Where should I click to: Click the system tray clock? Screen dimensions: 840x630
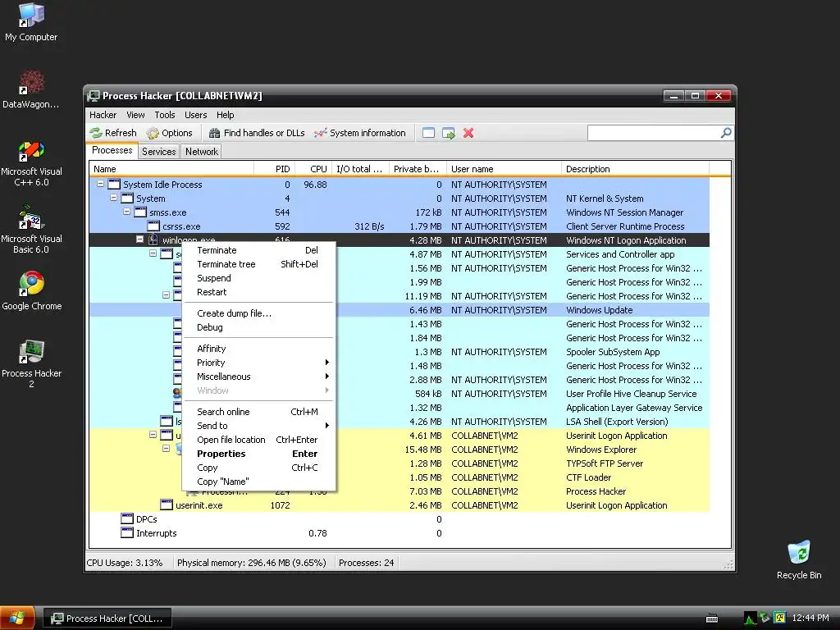pyautogui.click(x=810, y=618)
